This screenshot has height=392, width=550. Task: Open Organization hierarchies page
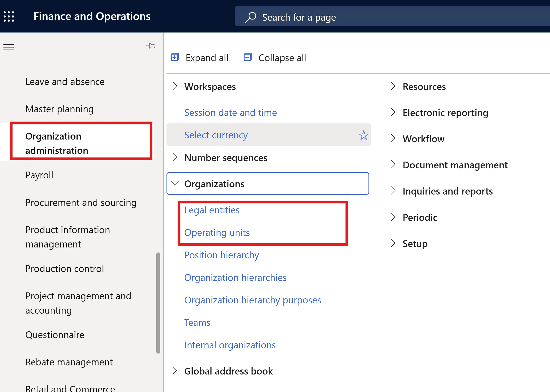tap(235, 278)
